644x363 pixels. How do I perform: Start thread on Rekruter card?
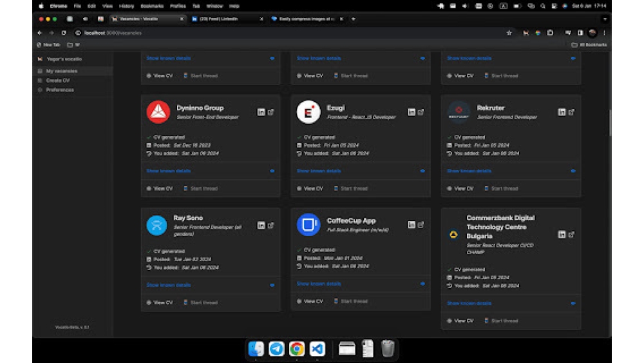click(501, 189)
